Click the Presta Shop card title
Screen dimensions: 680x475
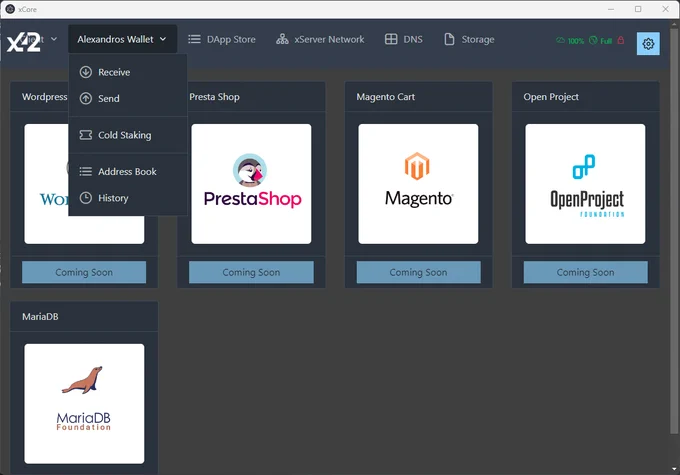[214, 97]
